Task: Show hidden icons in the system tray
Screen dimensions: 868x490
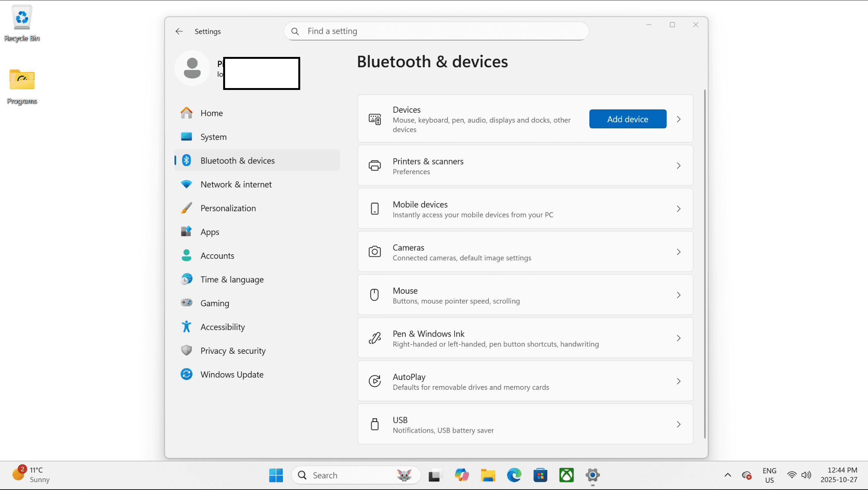Action: coord(728,475)
